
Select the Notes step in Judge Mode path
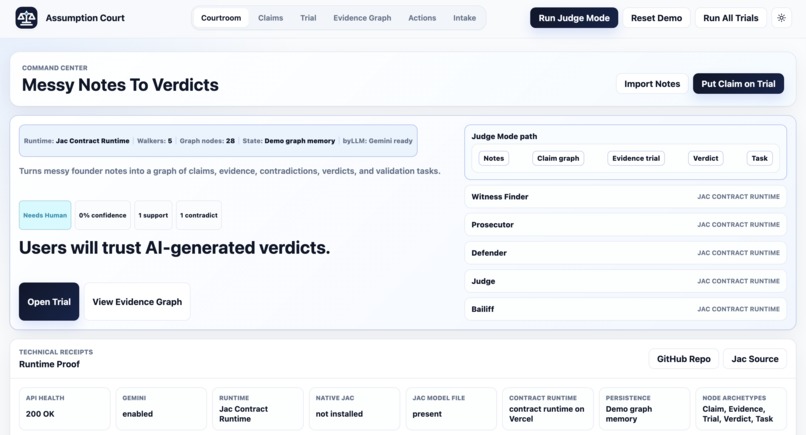(493, 158)
